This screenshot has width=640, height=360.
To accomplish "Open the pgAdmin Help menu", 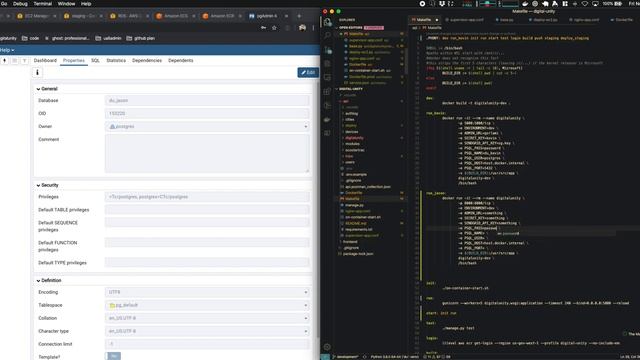I will click(7, 50).
